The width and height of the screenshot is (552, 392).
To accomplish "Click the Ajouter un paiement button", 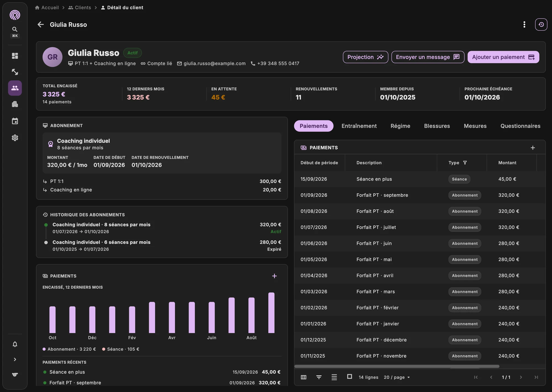I will (503, 57).
